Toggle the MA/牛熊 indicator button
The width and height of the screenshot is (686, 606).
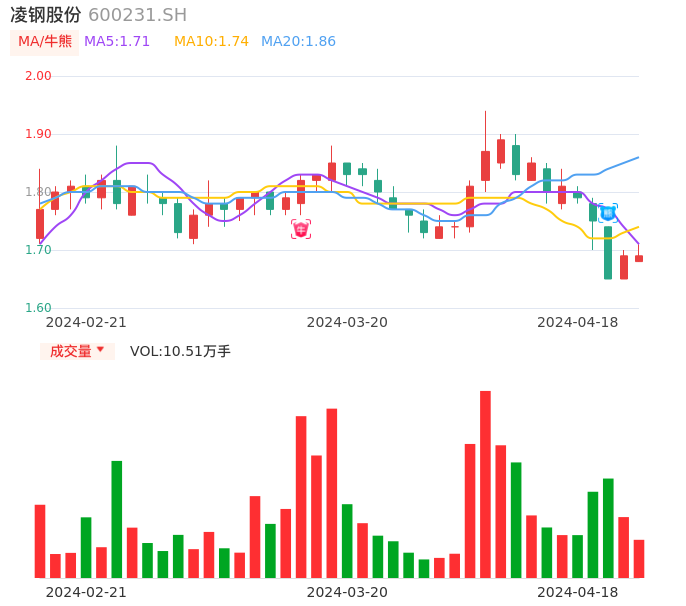[44, 42]
